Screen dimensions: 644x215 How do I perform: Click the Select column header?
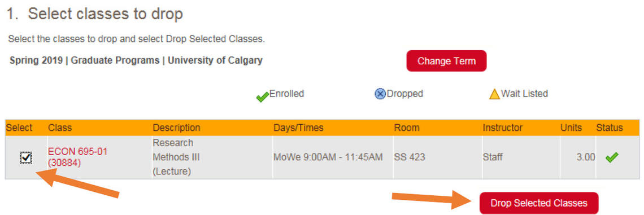coord(19,128)
